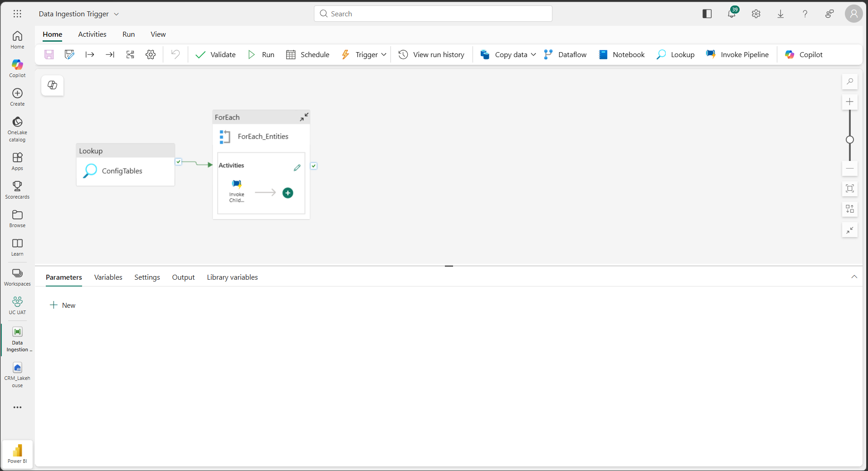Open the app launcher grid icon

(x=17, y=14)
